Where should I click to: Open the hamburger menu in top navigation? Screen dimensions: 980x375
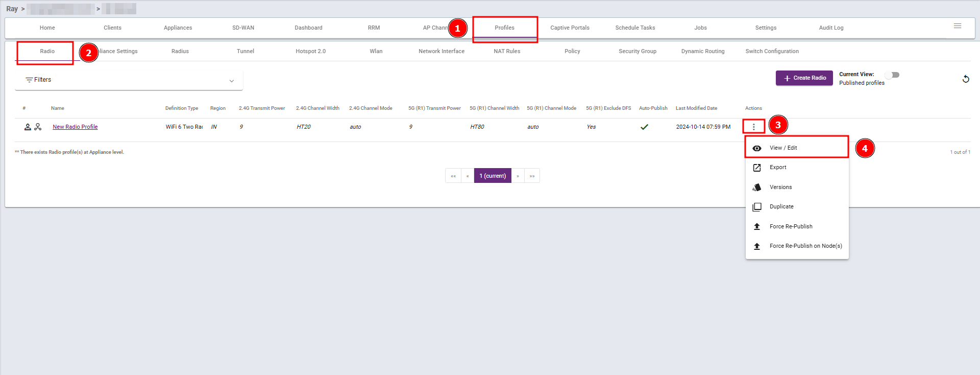point(958,26)
